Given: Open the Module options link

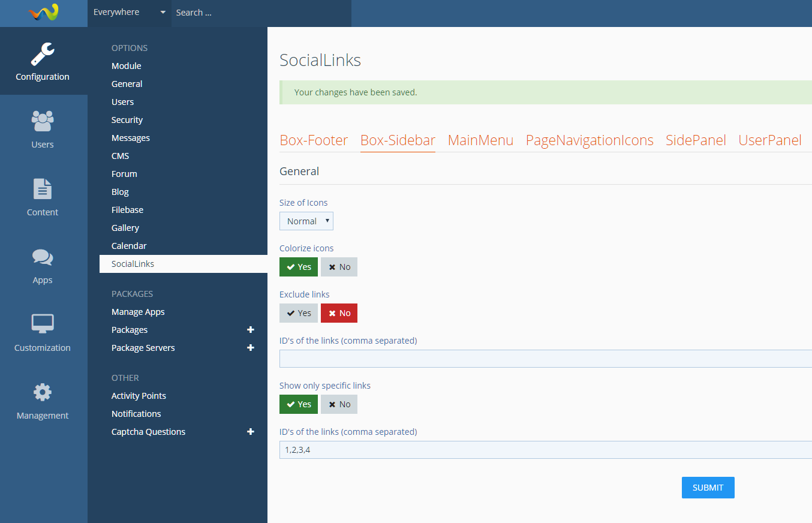Looking at the screenshot, I should [127, 66].
